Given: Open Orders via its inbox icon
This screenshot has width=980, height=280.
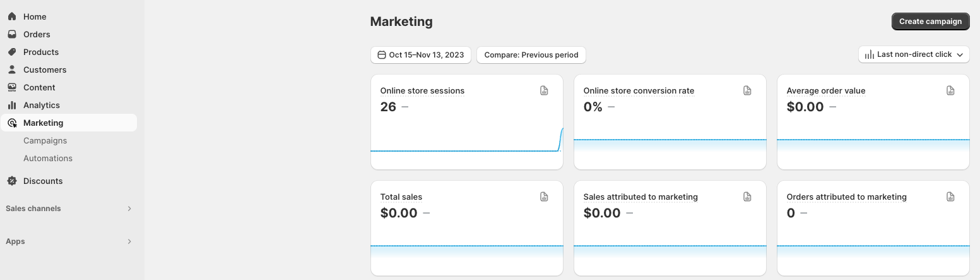Looking at the screenshot, I should pos(12,34).
